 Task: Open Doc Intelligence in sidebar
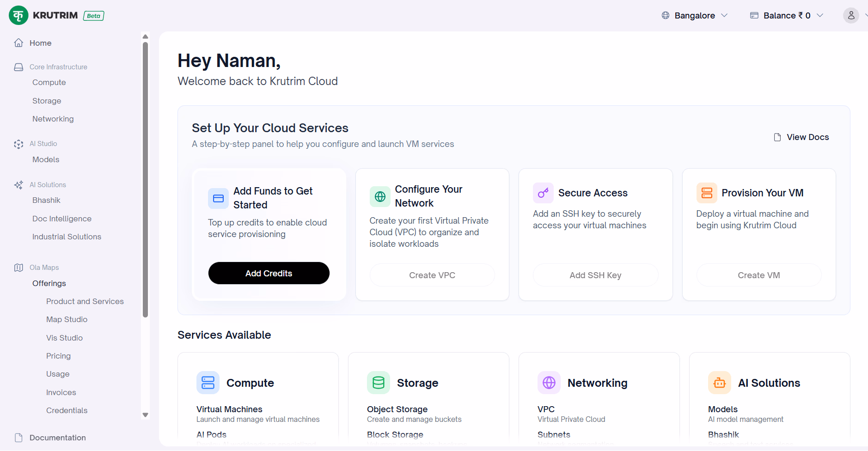(x=62, y=219)
